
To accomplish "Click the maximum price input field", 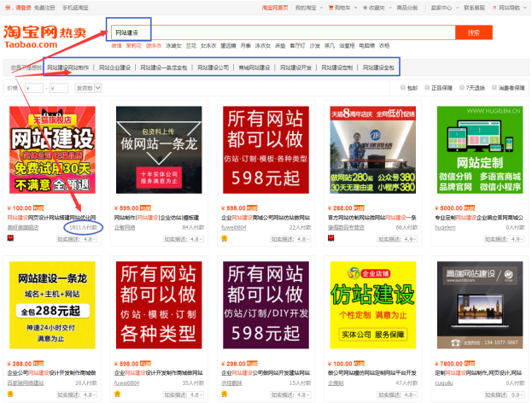I will click(59, 88).
